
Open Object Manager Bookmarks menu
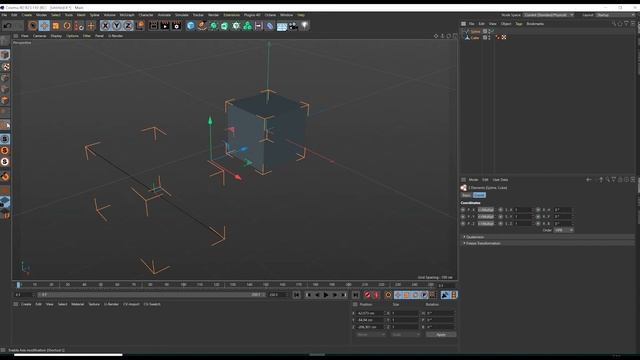click(x=535, y=24)
